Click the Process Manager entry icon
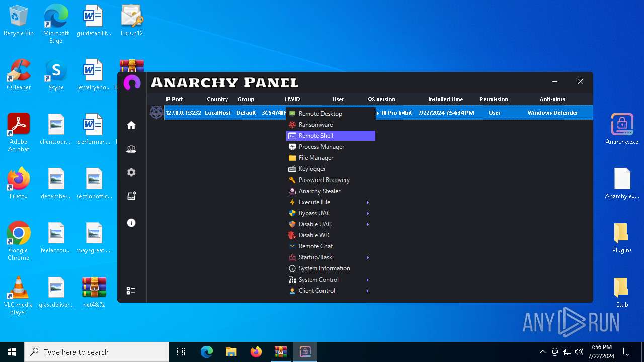The height and width of the screenshot is (362, 644). 292,147
